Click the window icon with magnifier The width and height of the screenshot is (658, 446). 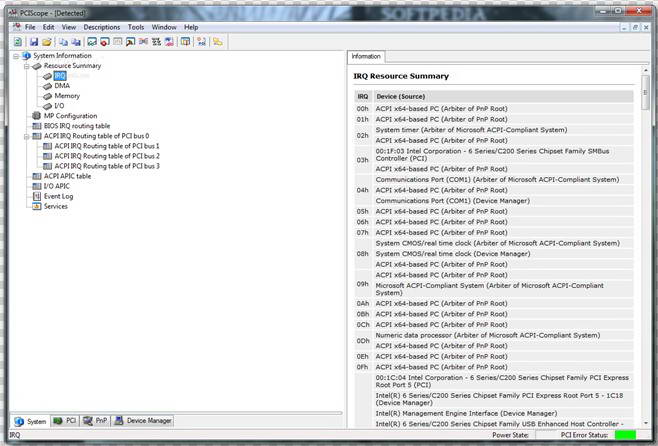(x=131, y=42)
